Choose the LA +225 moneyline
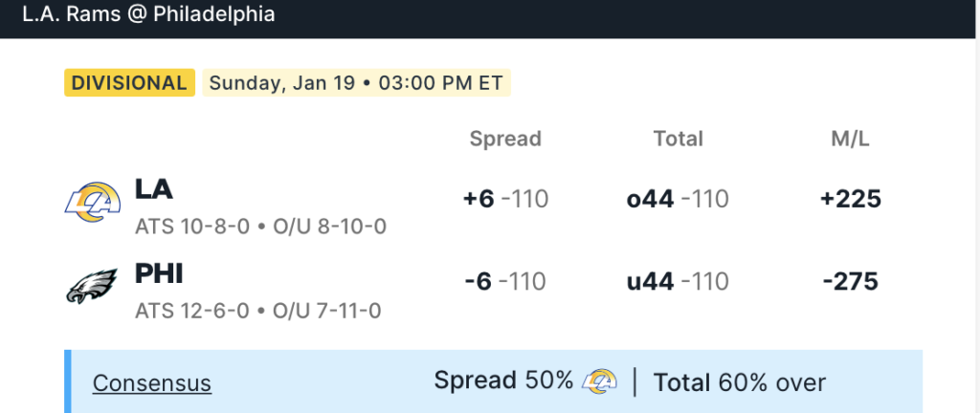 click(x=850, y=199)
